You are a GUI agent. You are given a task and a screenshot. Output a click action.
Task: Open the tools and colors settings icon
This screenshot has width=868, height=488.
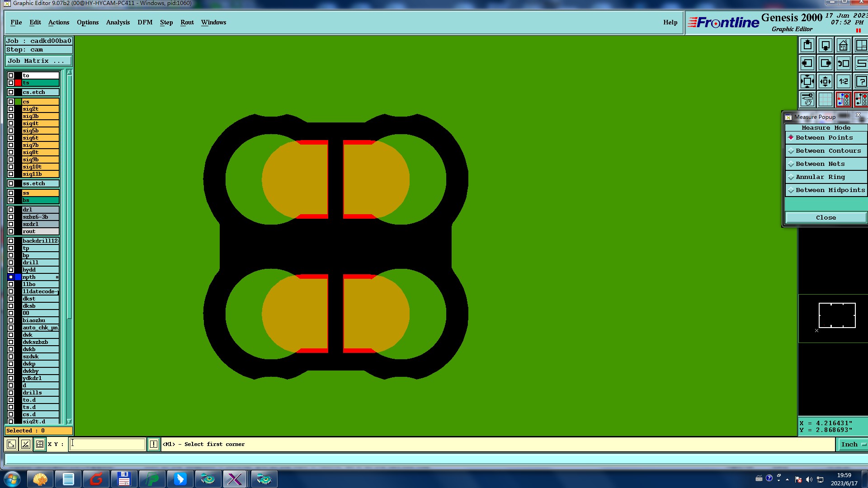click(807, 99)
